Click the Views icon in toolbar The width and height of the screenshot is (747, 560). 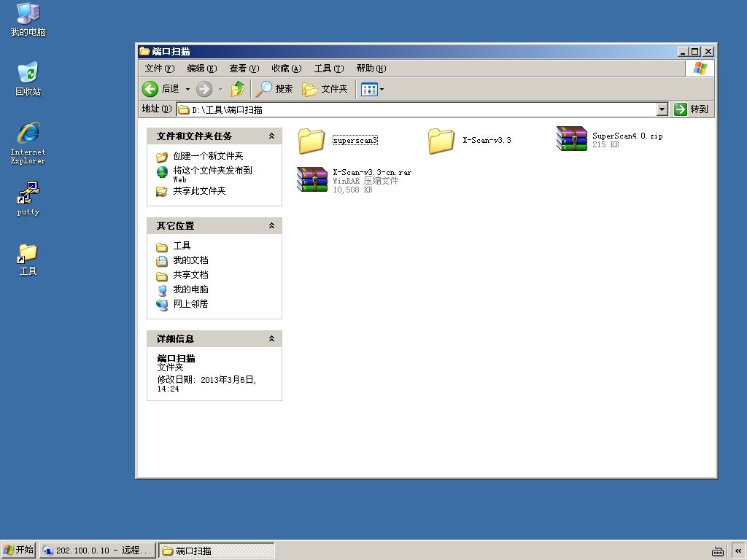pyautogui.click(x=369, y=89)
